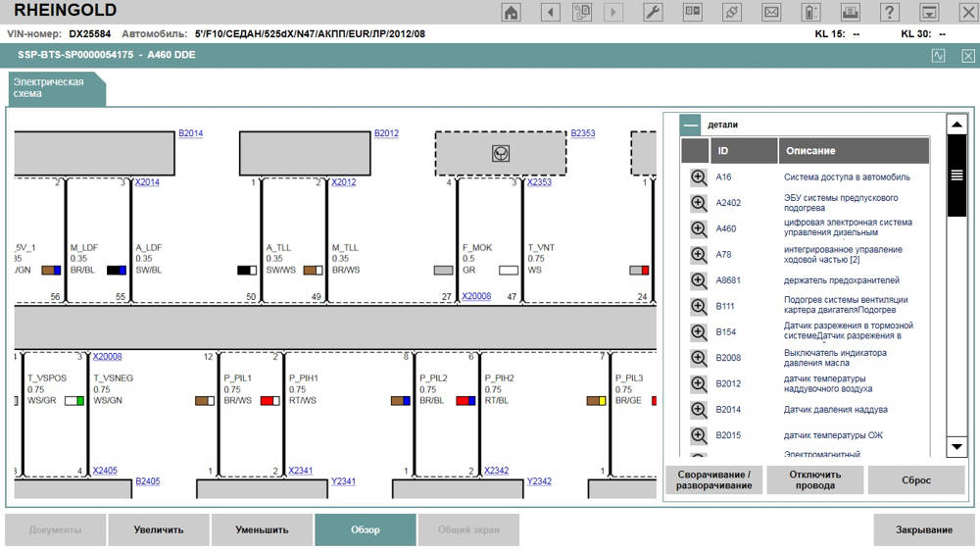Collapse the детали panel
The width and height of the screenshot is (980, 551).
coord(692,125)
